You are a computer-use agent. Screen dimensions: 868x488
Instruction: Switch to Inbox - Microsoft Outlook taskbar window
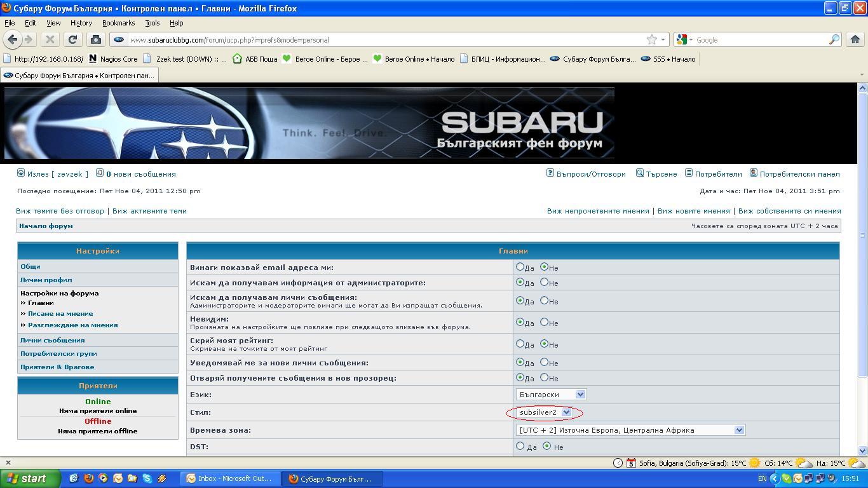(230, 478)
